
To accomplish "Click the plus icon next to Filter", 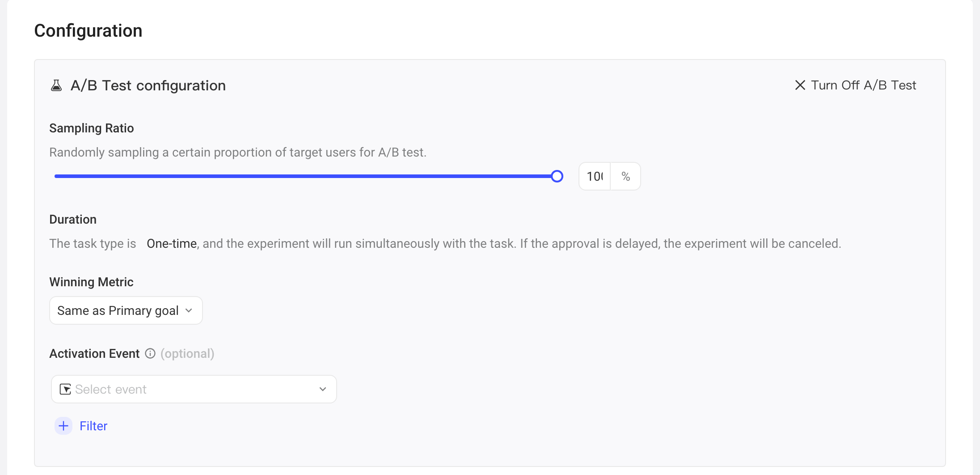I will [x=63, y=426].
